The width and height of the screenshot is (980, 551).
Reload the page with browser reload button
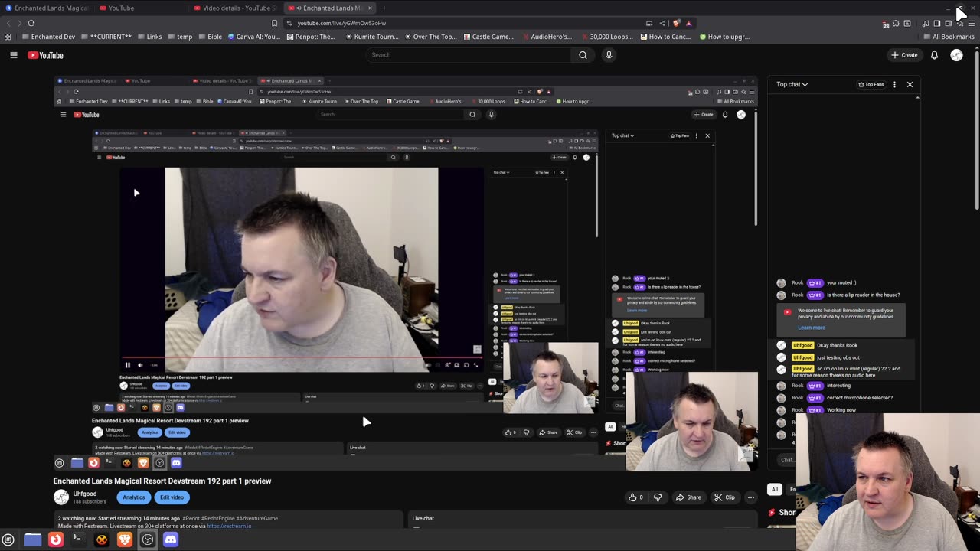[x=31, y=23]
